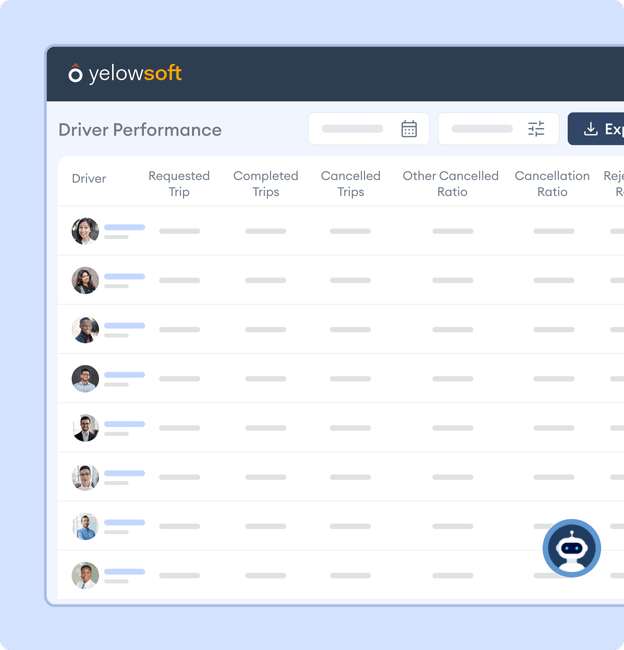The width and height of the screenshot is (624, 650).
Task: Sort by Requested Trip column header
Action: point(179,184)
